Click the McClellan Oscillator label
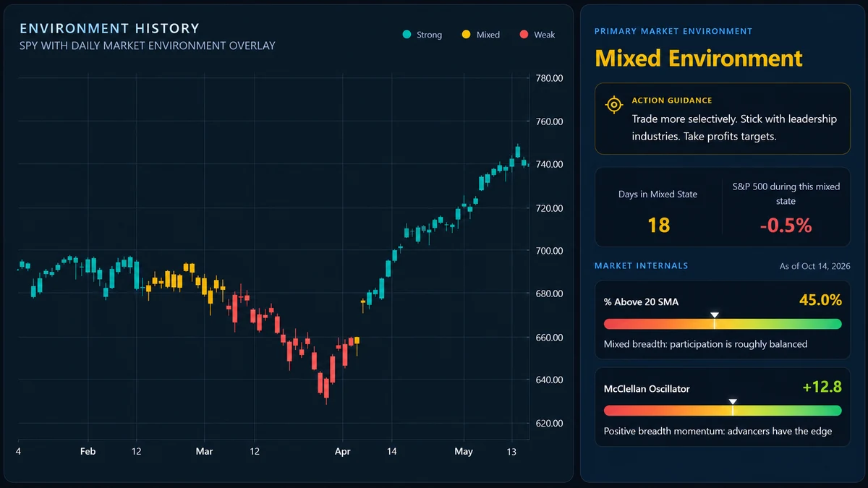The width and height of the screenshot is (868, 488). coord(647,388)
